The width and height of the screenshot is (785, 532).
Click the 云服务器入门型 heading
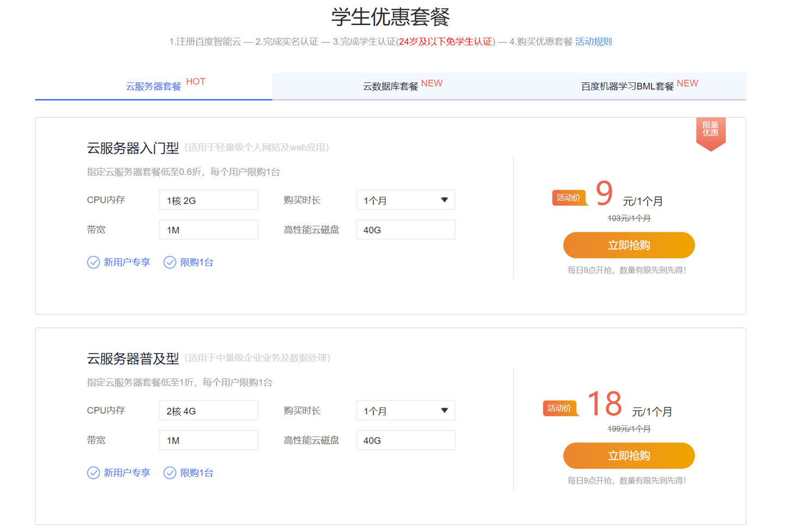(x=133, y=148)
